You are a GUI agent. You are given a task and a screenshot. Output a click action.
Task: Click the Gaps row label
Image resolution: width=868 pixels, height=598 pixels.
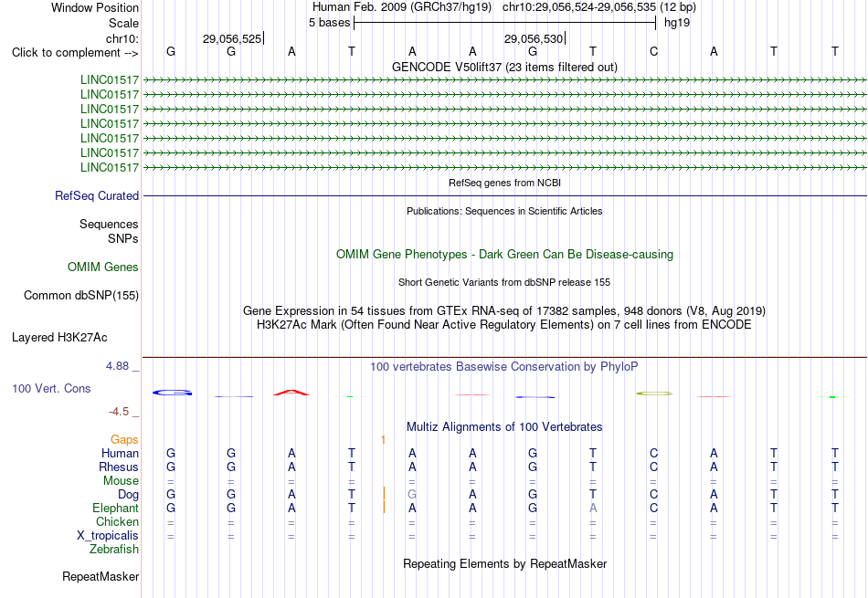[x=124, y=439]
